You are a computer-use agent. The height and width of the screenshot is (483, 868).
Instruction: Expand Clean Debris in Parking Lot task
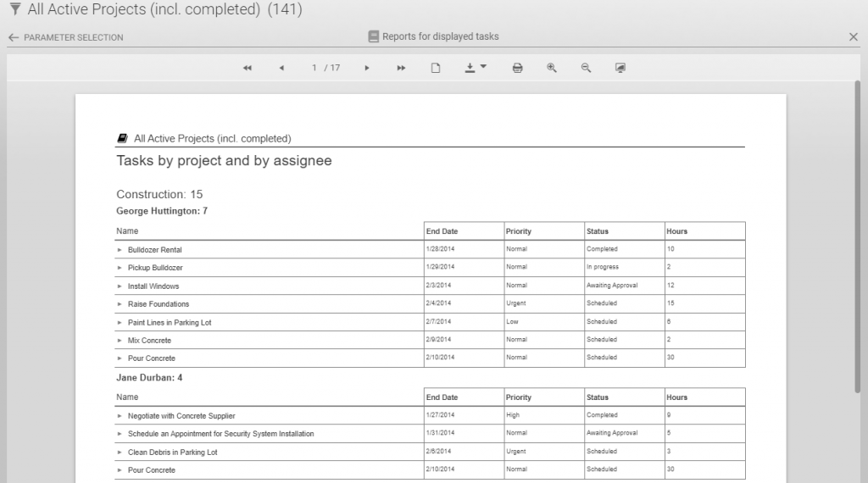pos(119,452)
